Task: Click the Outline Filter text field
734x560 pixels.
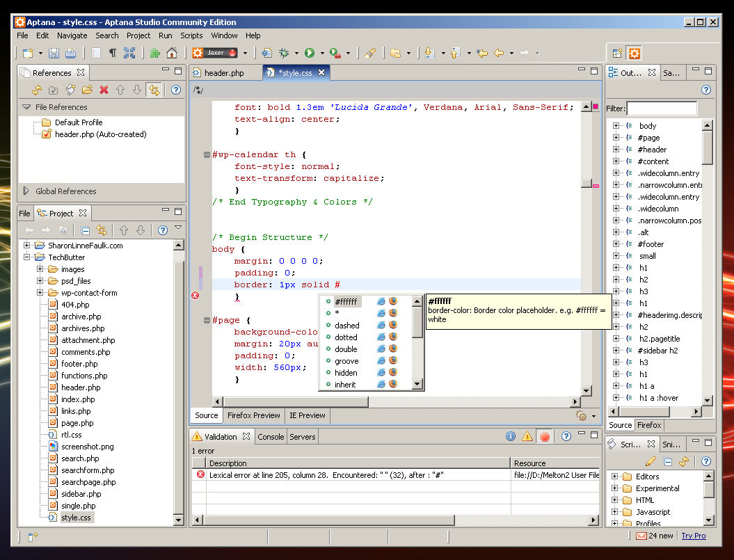Action: (661, 109)
